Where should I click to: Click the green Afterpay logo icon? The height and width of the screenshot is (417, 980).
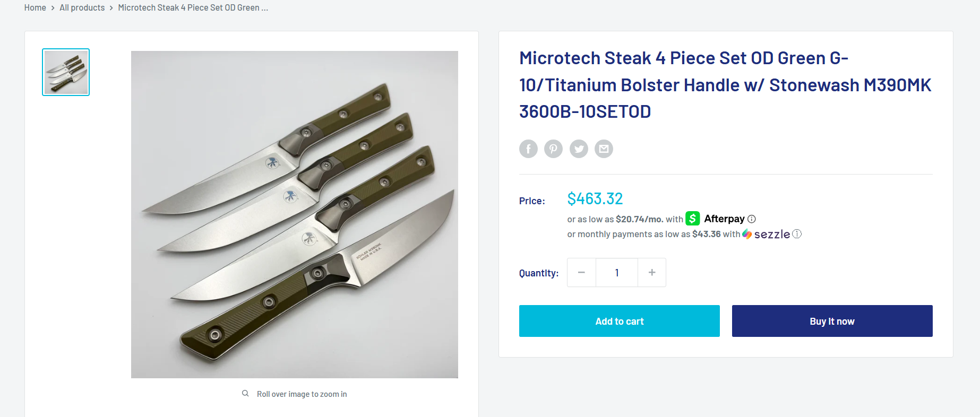point(692,219)
